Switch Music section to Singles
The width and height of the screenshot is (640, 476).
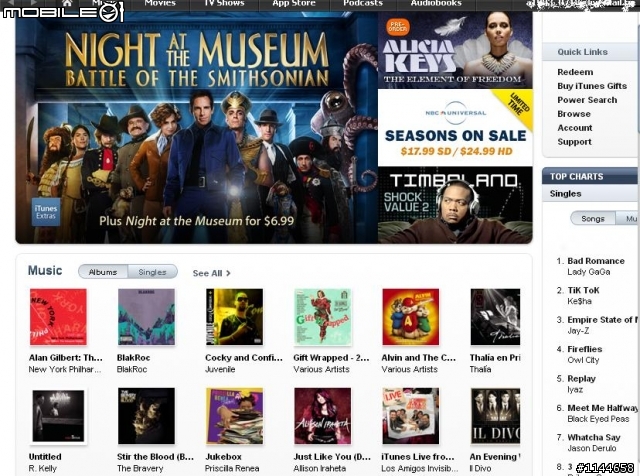pos(152,272)
